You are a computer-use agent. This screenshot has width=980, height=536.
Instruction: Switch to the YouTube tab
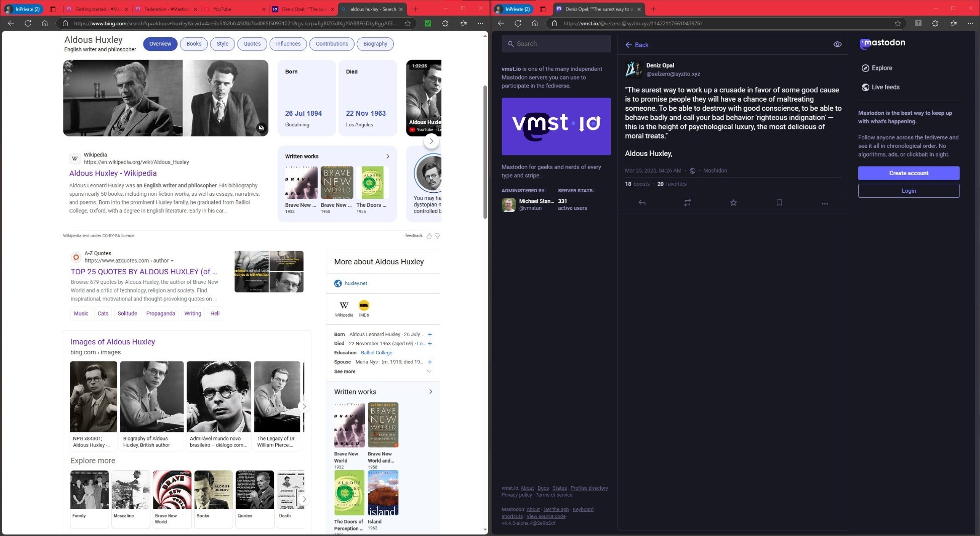[x=235, y=9]
